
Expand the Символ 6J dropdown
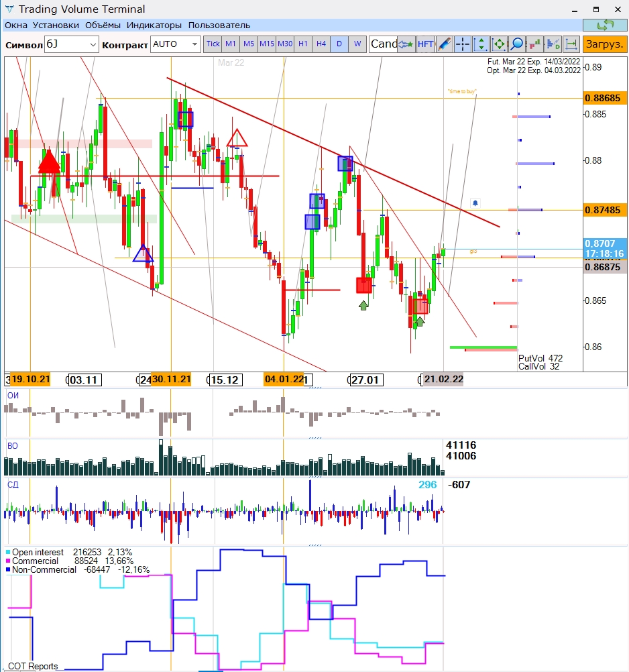point(93,44)
